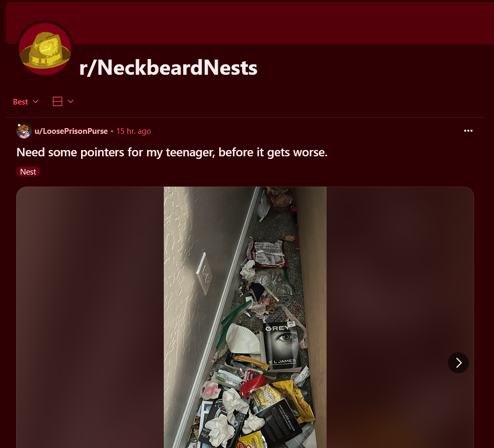This screenshot has height=448, width=494.
Task: Open the Best sort dropdown
Action: [x=26, y=102]
